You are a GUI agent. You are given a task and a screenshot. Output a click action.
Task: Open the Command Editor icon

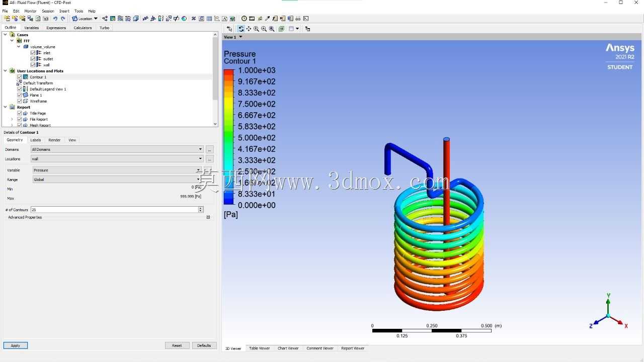pos(306,19)
